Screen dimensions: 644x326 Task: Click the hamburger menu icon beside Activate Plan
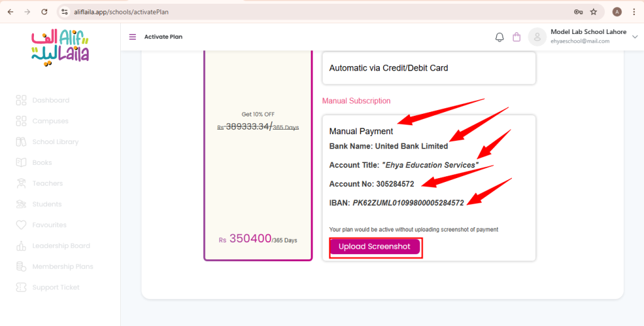click(132, 37)
